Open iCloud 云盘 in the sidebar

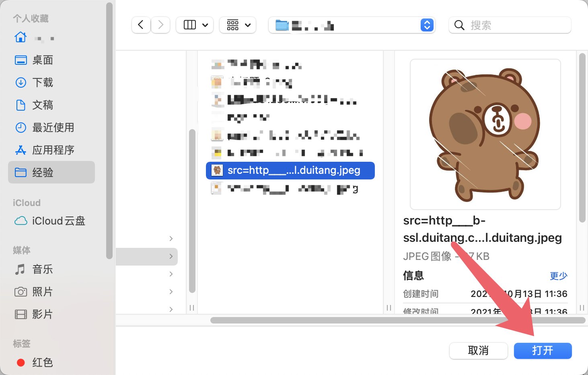(59, 221)
